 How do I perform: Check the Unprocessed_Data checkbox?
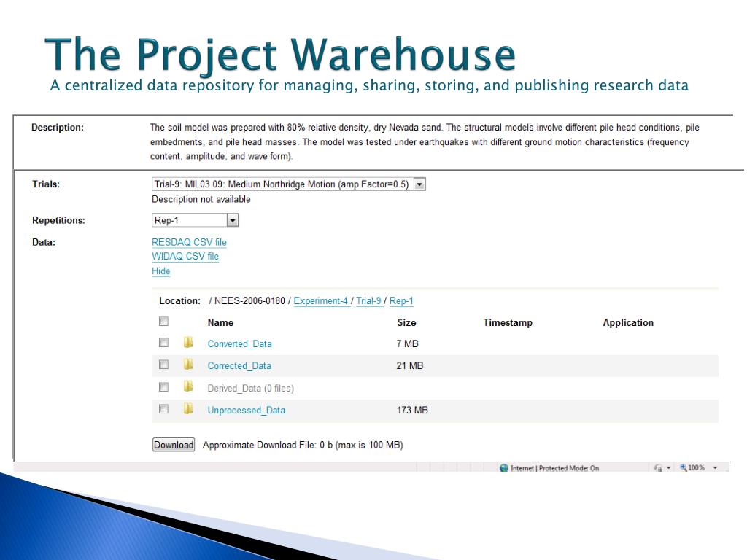click(163, 409)
